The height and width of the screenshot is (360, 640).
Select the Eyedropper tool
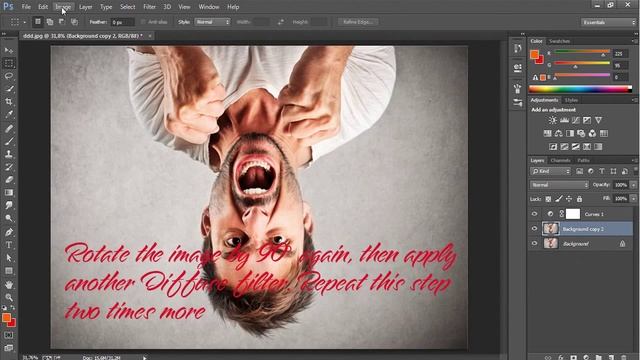click(9, 114)
